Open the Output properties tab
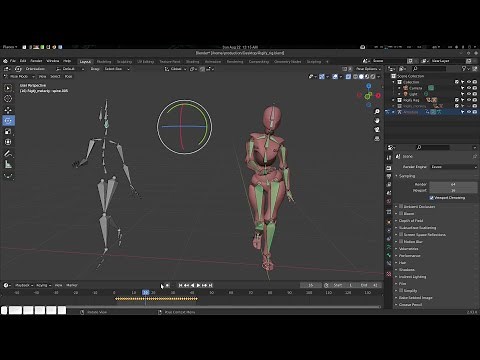The width and height of the screenshot is (480, 360). pyautogui.click(x=389, y=176)
